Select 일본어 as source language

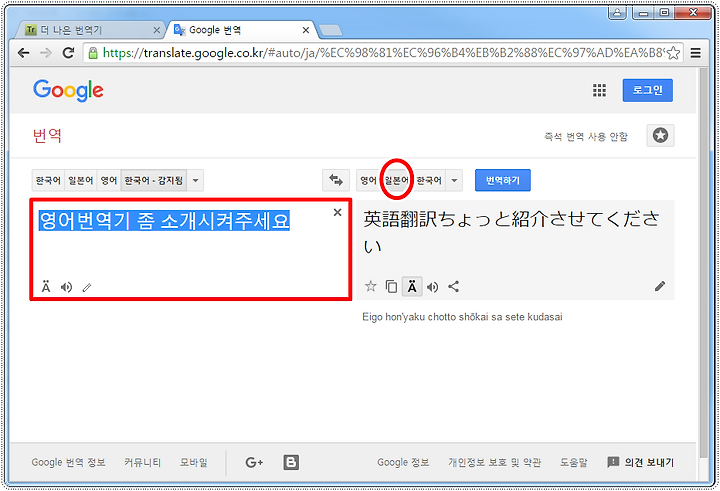[81, 180]
